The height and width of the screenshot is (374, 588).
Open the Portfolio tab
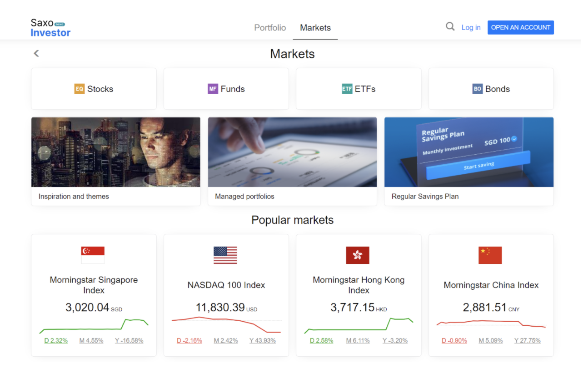[x=270, y=27]
